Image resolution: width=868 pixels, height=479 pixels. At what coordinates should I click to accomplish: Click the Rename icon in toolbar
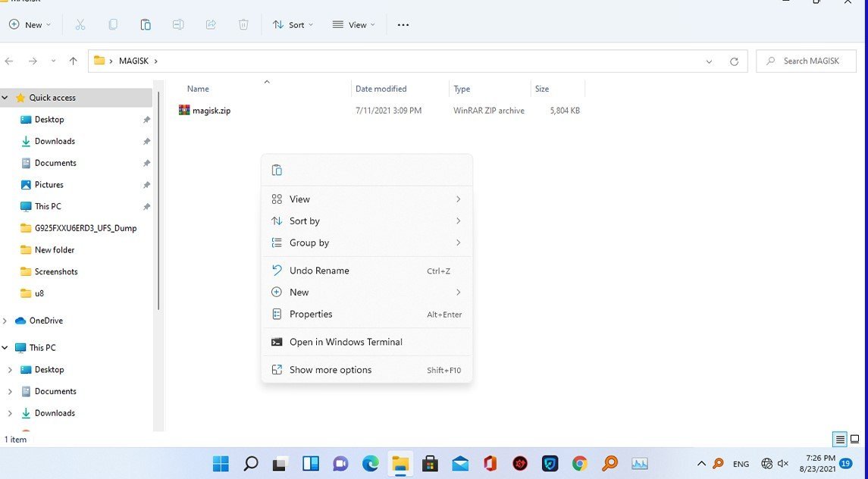point(178,25)
